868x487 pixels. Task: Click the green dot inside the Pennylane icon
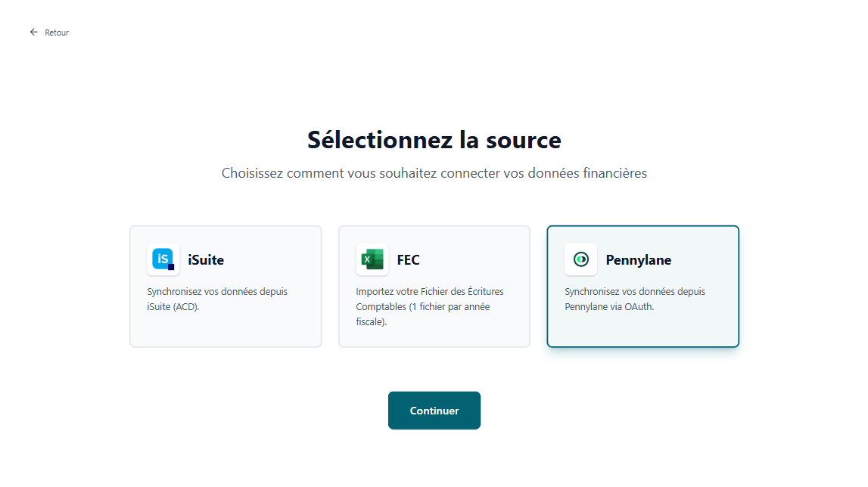click(x=580, y=259)
